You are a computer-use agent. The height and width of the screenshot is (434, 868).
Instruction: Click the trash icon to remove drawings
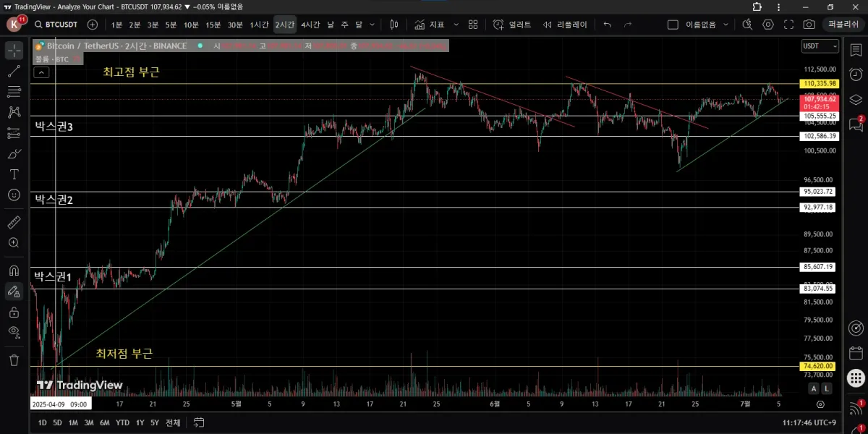14,359
